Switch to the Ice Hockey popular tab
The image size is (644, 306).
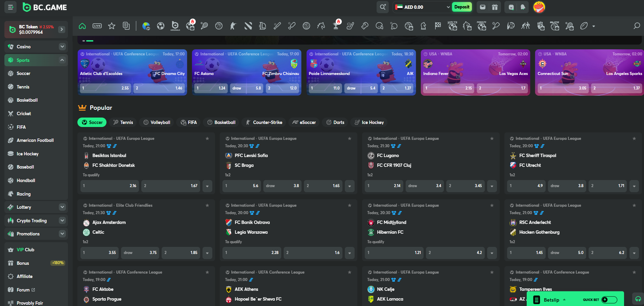pyautogui.click(x=369, y=122)
